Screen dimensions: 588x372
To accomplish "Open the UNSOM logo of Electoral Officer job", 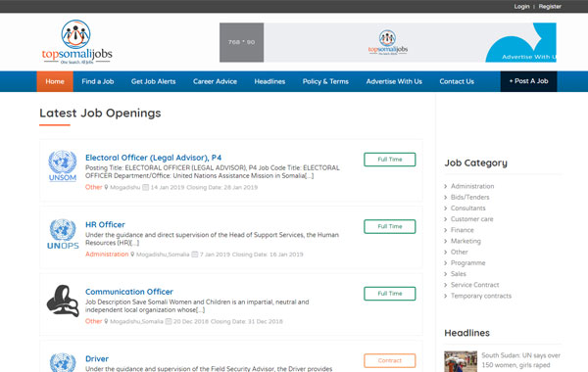I will (x=63, y=166).
